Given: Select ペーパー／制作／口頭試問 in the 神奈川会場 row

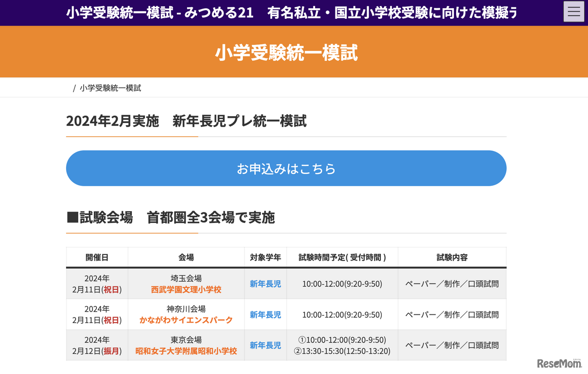Looking at the screenshot, I should 452,315.
